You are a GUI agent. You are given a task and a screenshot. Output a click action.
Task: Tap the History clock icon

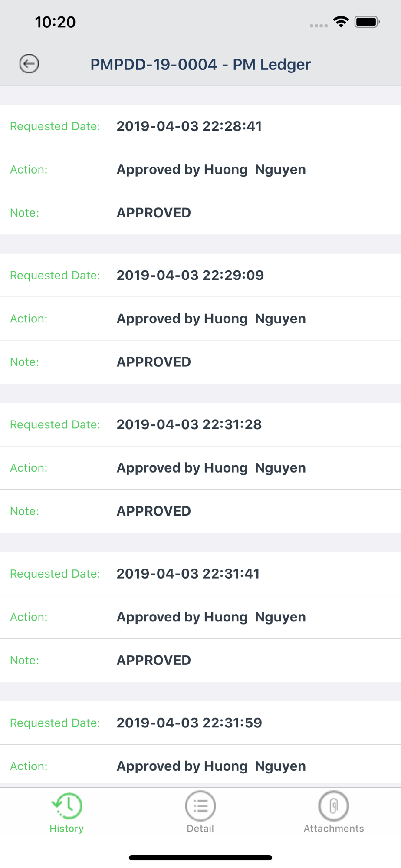67,806
